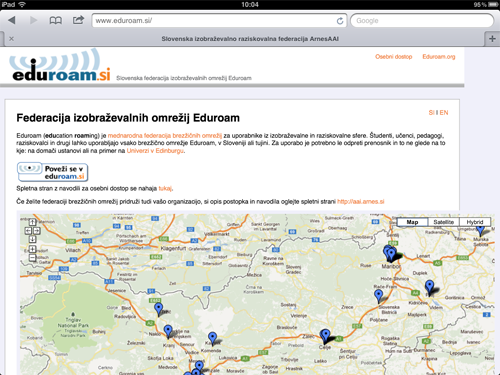Tap the Safari back arrow
500x375 pixels.
12,20
